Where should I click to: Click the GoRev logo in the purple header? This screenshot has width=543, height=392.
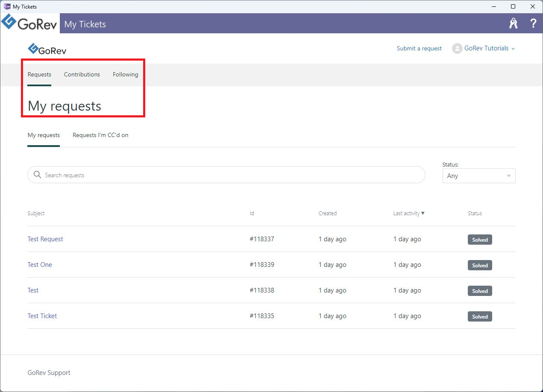coord(29,23)
